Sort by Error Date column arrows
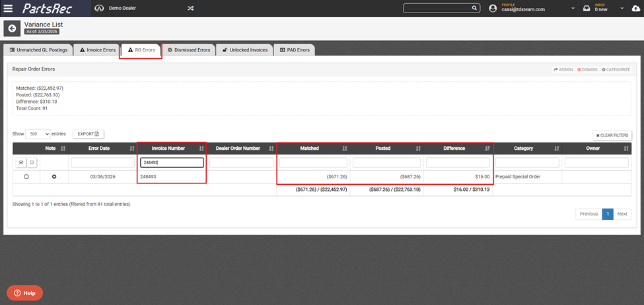This screenshot has height=305, width=644. [132, 149]
